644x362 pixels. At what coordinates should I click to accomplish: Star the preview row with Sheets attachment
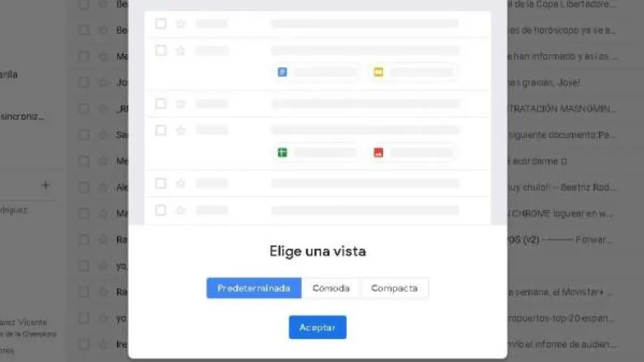point(180,131)
